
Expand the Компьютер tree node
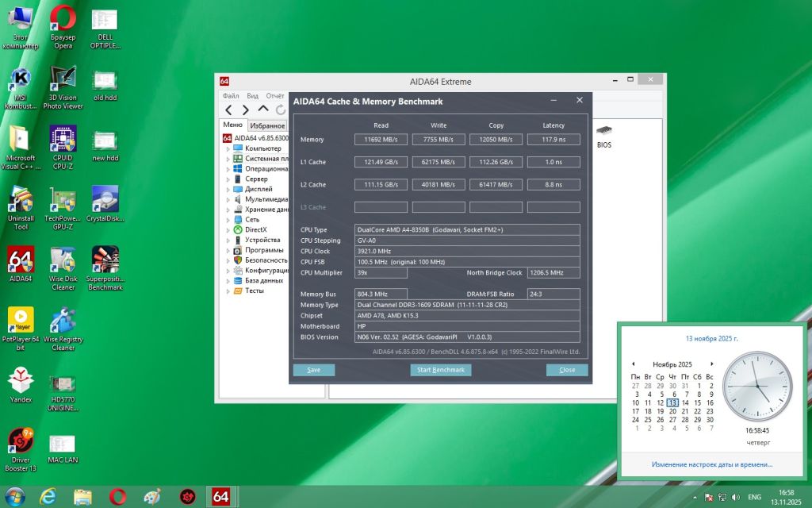pos(228,148)
